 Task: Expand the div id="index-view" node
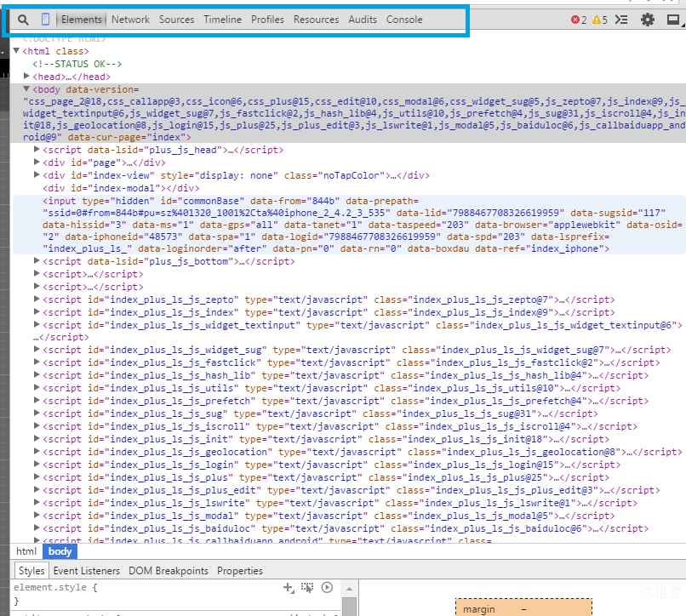click(x=37, y=174)
